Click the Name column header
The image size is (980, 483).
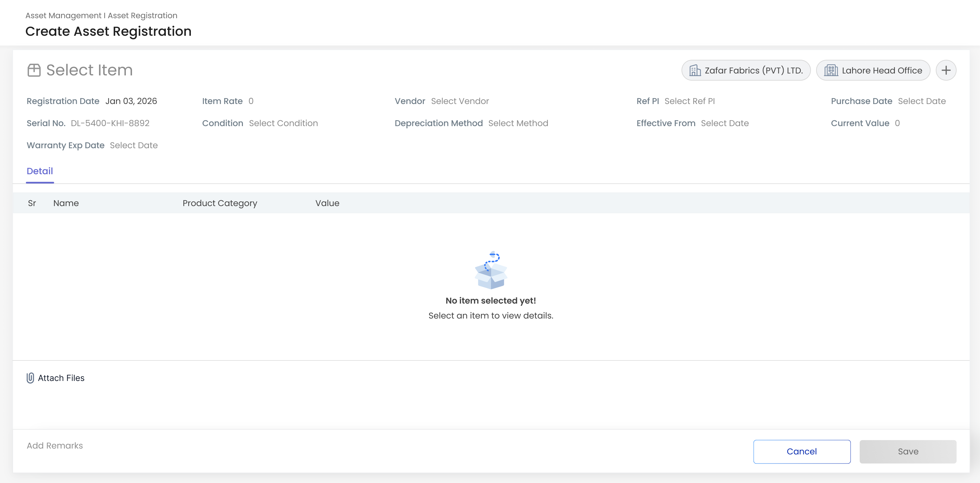pyautogui.click(x=66, y=203)
